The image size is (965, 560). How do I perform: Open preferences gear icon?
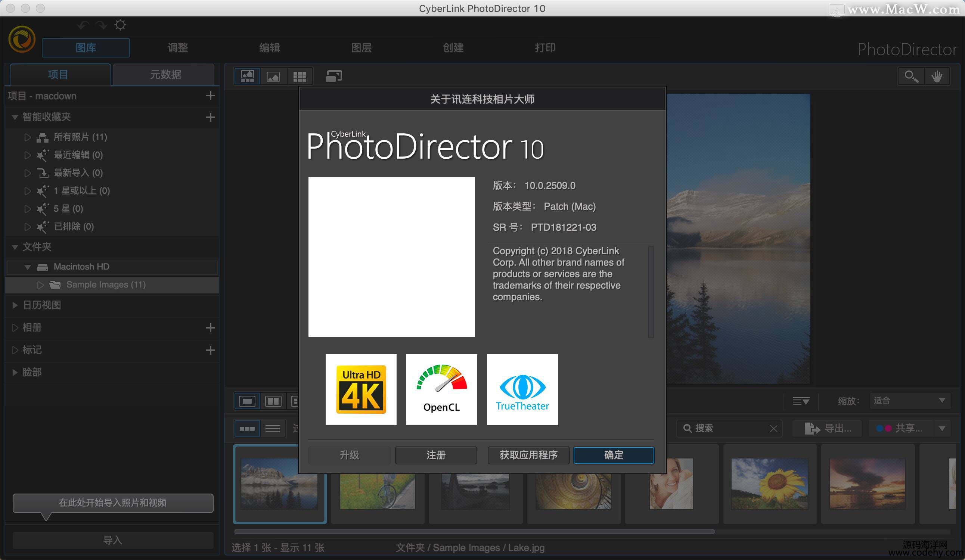point(120,25)
